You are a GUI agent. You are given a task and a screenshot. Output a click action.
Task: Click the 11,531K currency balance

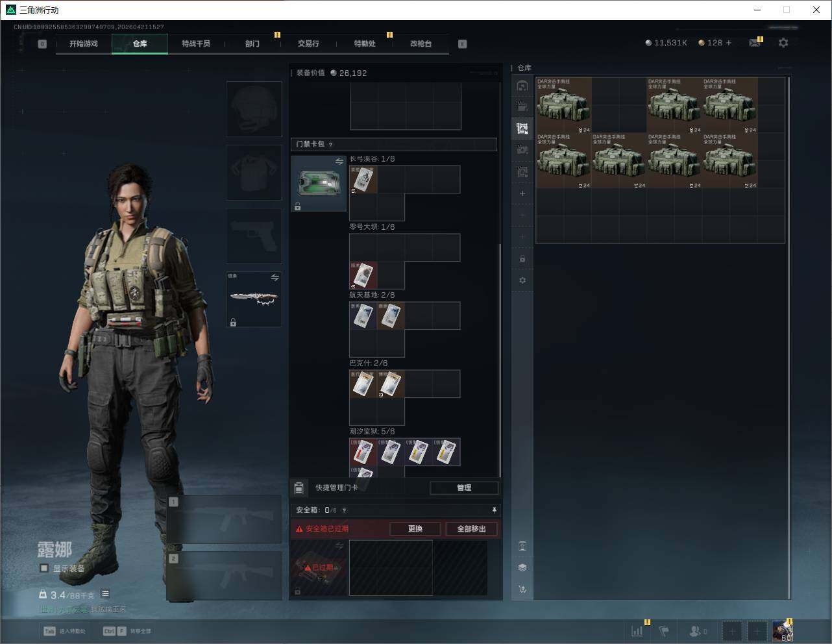pos(666,43)
